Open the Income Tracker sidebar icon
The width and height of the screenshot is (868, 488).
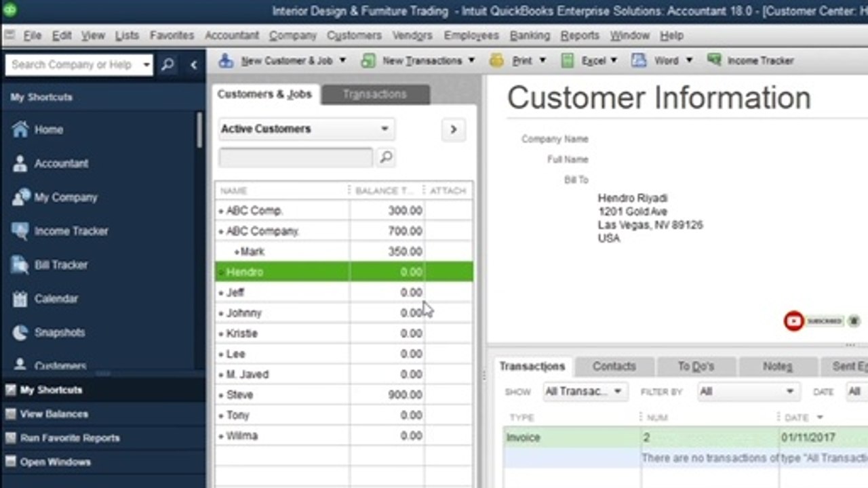[x=20, y=231]
